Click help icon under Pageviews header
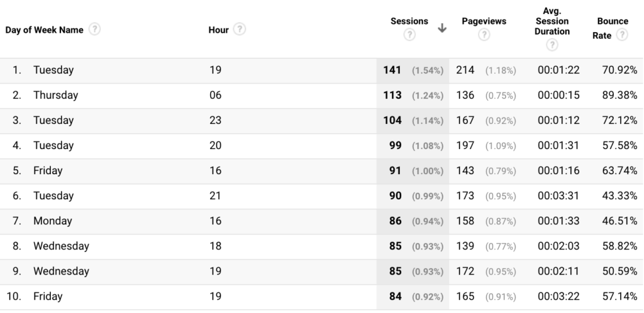 (x=484, y=35)
